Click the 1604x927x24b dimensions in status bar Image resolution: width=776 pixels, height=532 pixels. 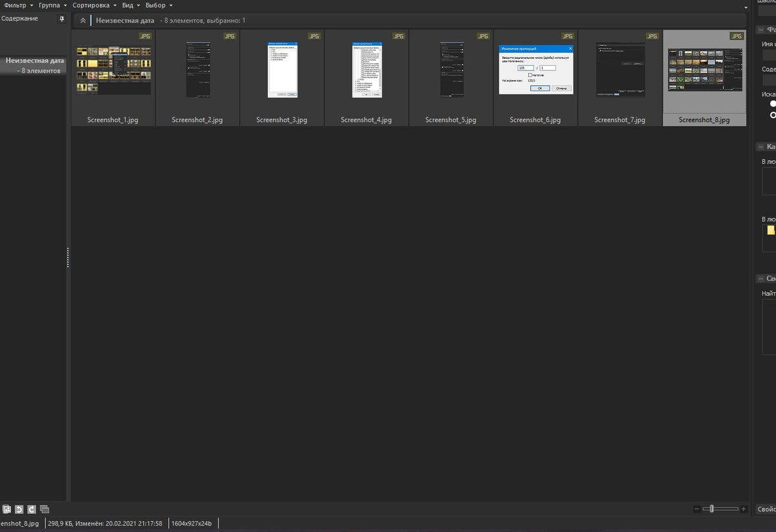tap(191, 523)
